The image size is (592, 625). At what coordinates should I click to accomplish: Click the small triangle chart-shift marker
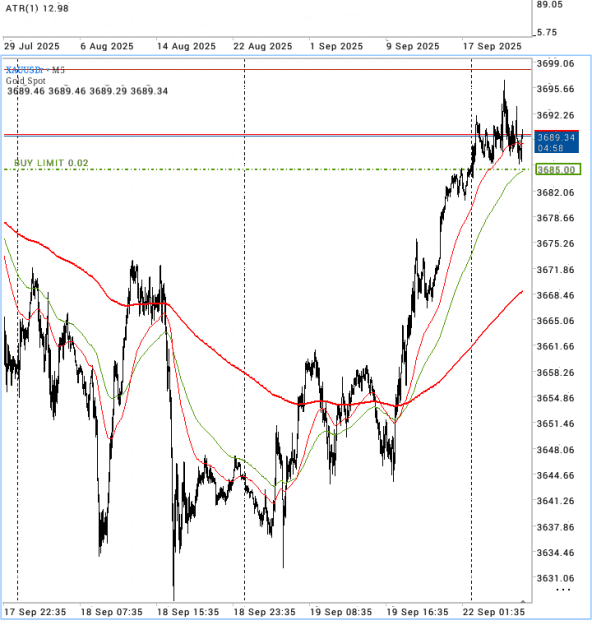pyautogui.click(x=523, y=601)
